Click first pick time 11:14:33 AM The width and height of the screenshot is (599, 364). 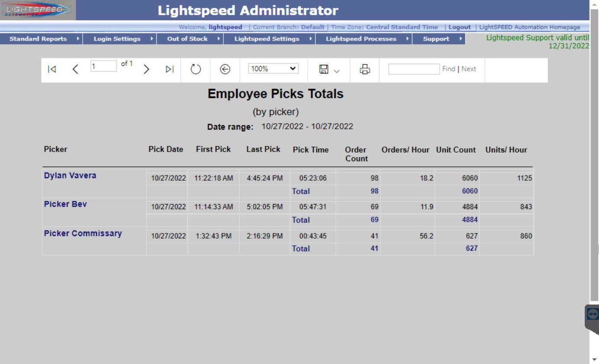214,207
